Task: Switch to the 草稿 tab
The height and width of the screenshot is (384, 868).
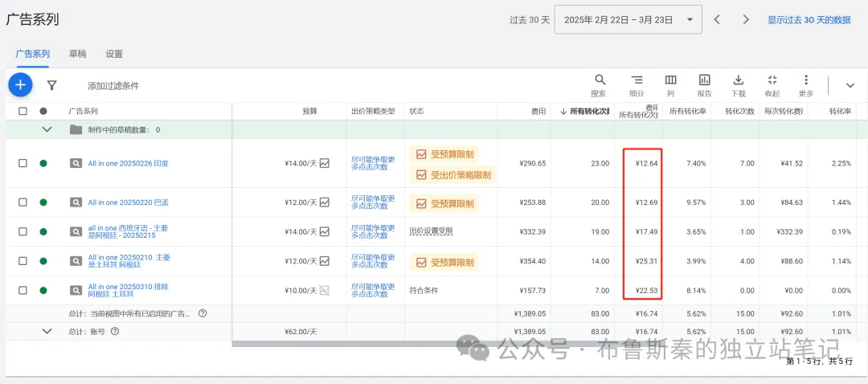Action: point(77,54)
